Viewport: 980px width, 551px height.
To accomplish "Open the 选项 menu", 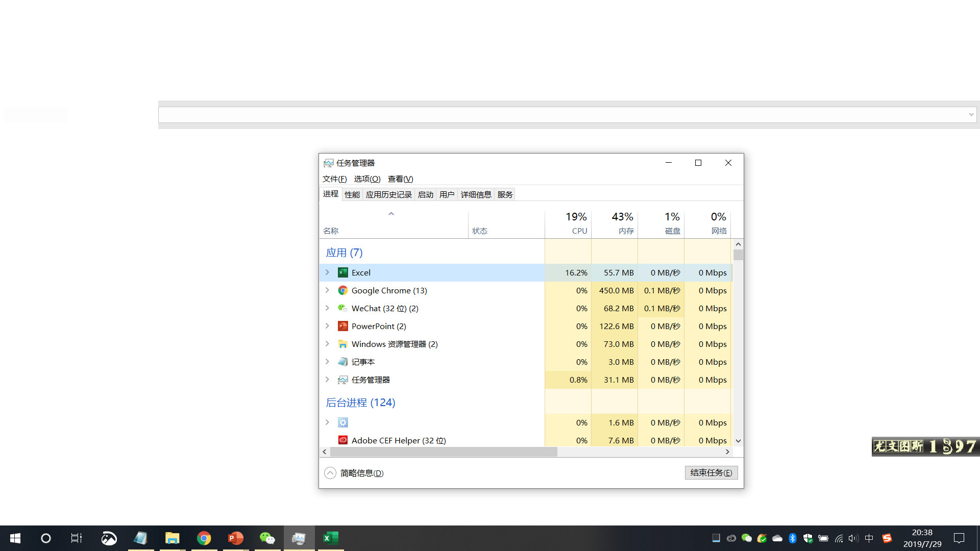I will [367, 179].
